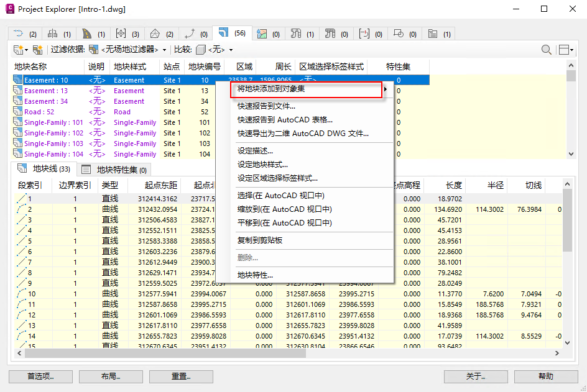This screenshot has height=392, width=587.
Task: Click parcel icon of Easement : 34 row
Action: [x=17, y=101]
